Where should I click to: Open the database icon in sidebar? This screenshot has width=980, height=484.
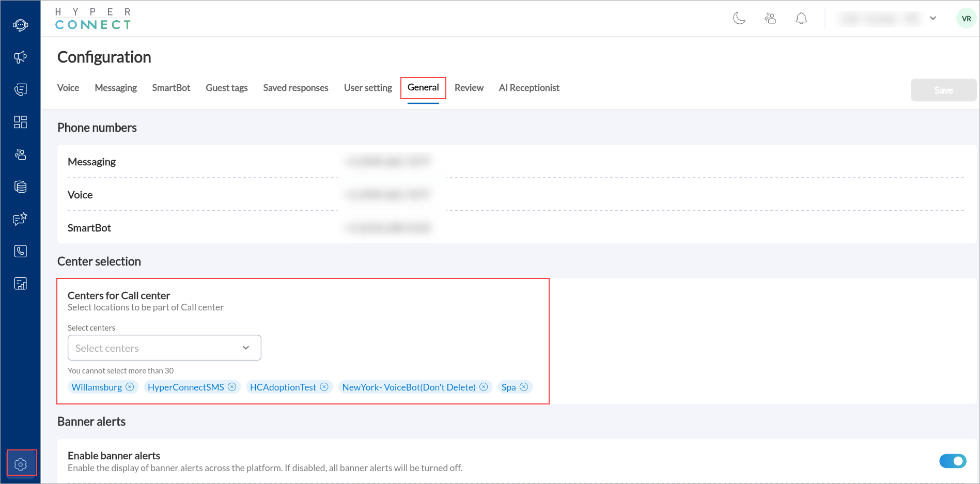[21, 186]
